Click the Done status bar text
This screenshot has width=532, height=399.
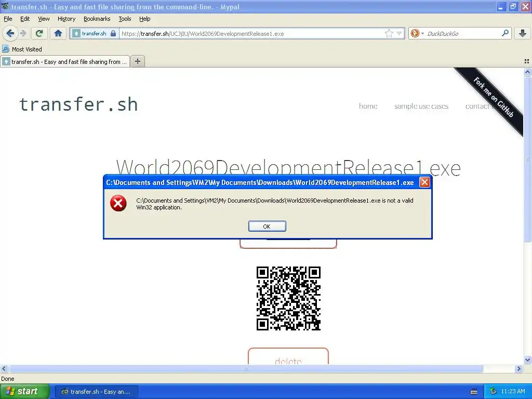coord(7,379)
